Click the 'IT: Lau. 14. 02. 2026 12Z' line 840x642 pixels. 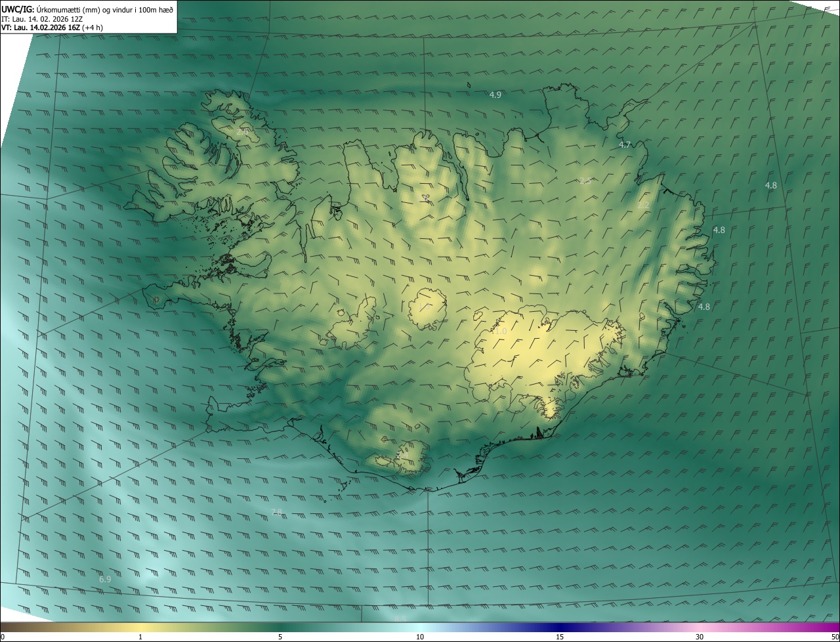tap(42, 18)
